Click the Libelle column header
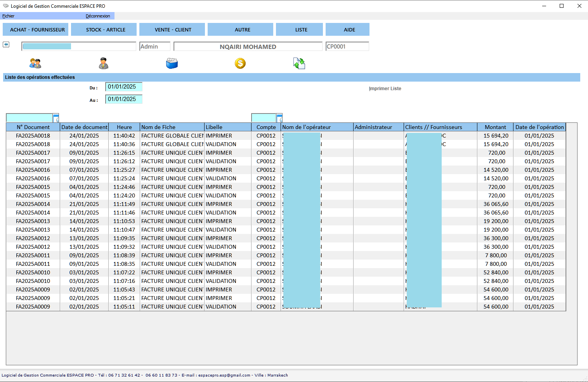Image resolution: width=588 pixels, height=382 pixels. [x=228, y=127]
